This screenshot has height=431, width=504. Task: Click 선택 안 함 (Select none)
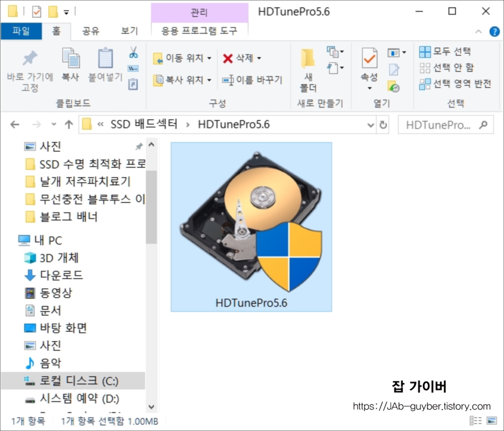click(x=447, y=68)
